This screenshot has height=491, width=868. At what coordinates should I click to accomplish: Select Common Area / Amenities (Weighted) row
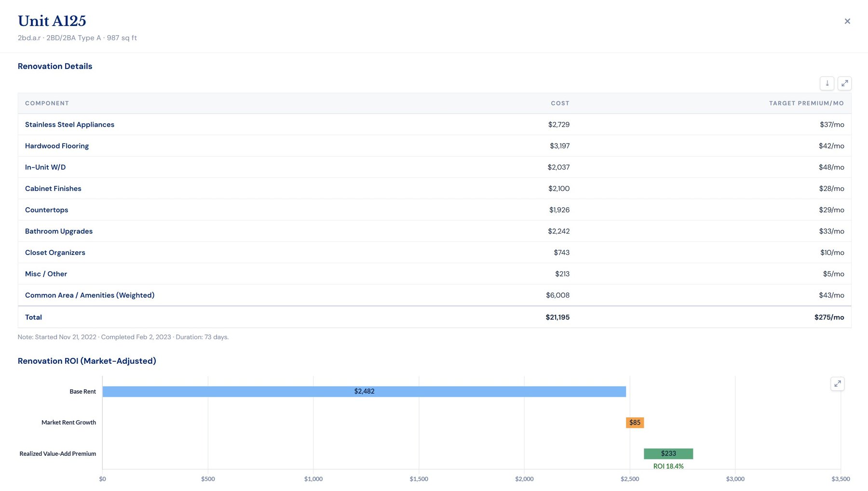coord(434,295)
